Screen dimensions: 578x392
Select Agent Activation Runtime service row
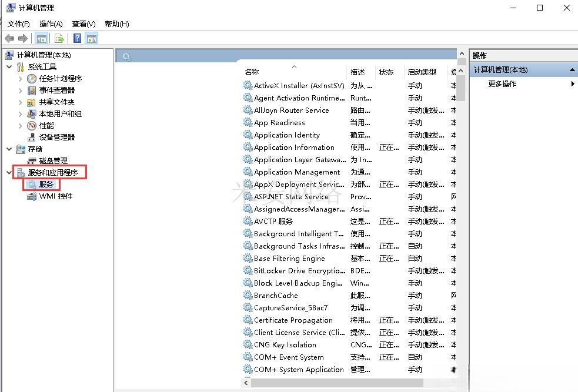point(349,98)
